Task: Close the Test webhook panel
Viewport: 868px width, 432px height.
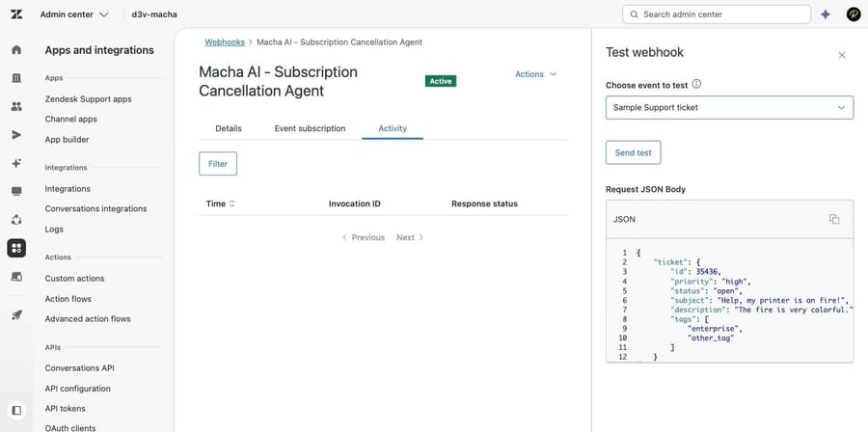Action: (842, 55)
